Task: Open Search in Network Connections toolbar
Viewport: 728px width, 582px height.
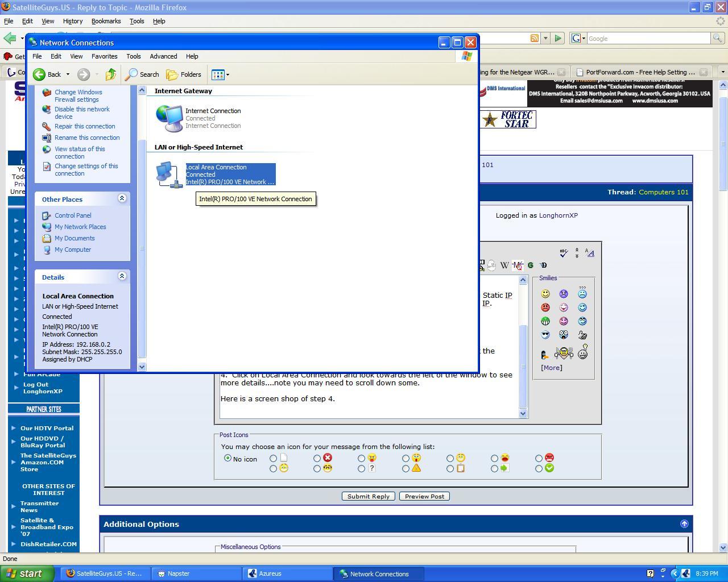Action: pyautogui.click(x=143, y=74)
